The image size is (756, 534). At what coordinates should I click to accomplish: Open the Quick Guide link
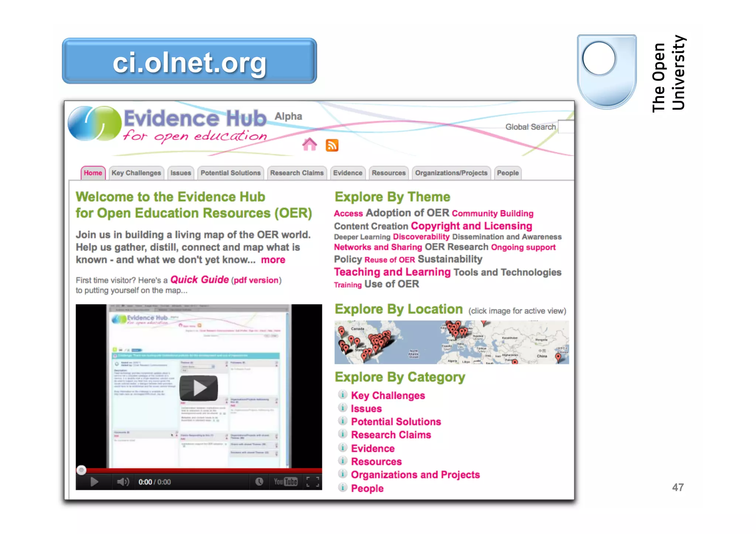click(199, 280)
